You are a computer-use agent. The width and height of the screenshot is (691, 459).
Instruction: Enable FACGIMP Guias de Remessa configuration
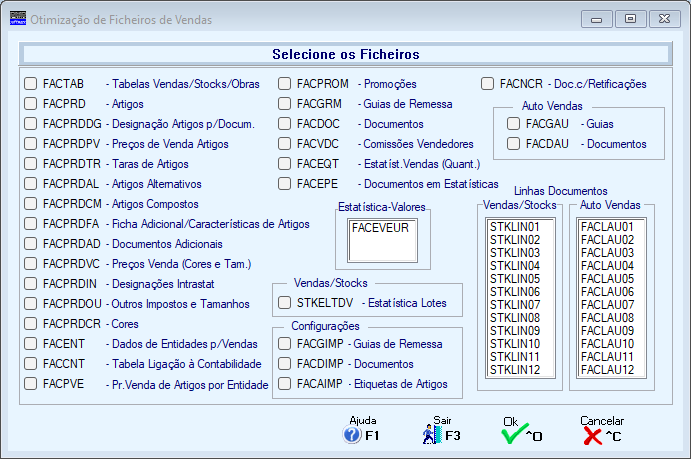[285, 344]
